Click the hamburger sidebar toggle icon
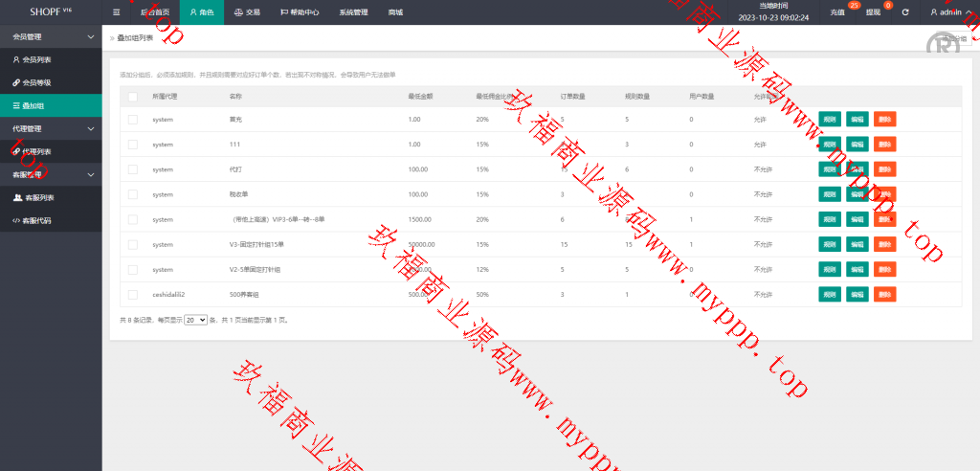 (x=117, y=12)
